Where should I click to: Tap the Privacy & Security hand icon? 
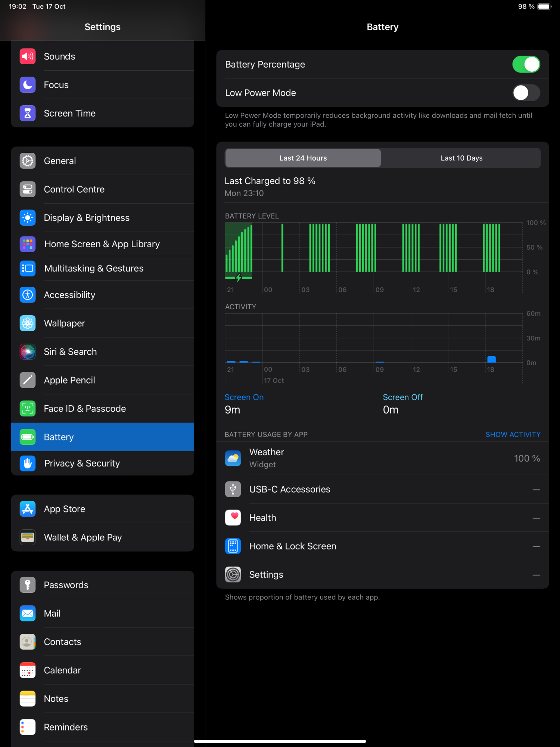coord(28,463)
